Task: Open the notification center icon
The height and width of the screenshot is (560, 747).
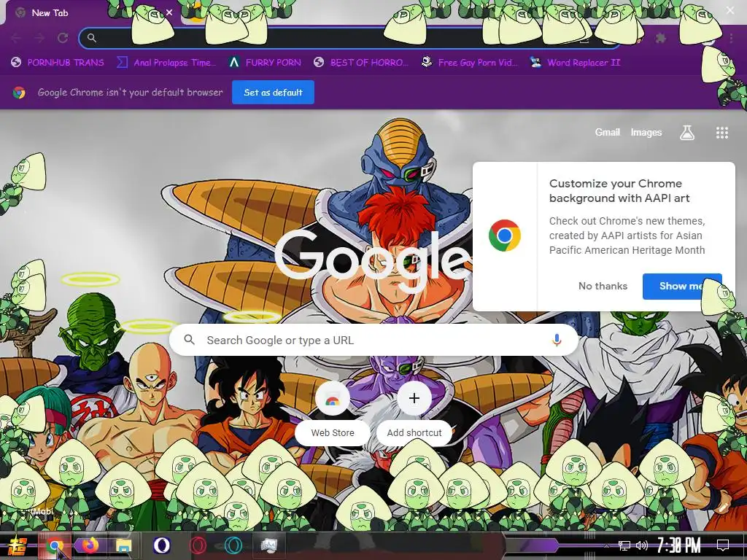Action: (x=723, y=545)
